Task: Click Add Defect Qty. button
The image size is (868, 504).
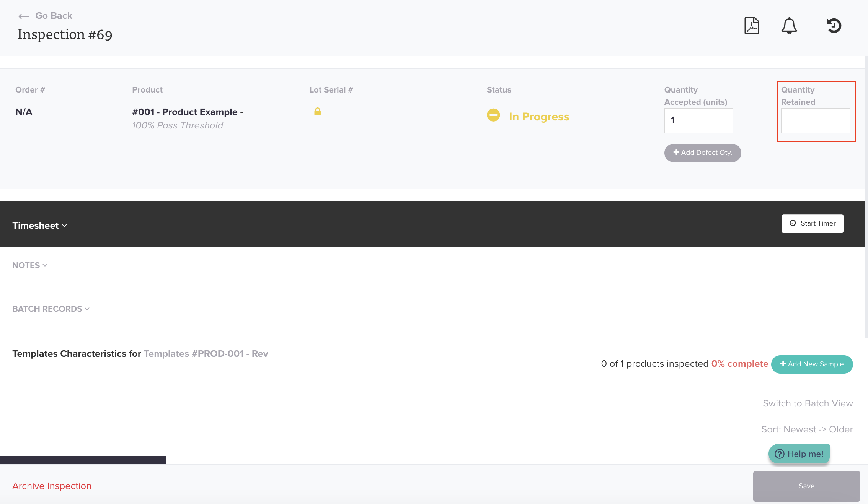Action: coord(702,153)
